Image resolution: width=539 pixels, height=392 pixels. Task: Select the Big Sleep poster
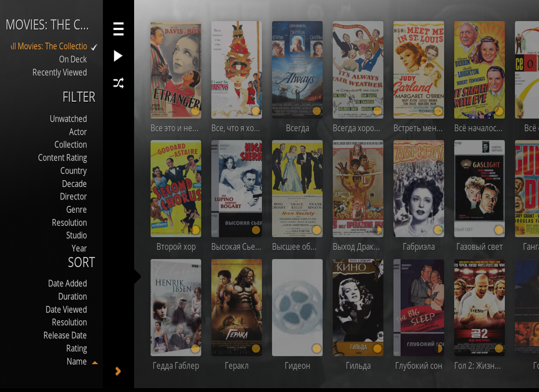419,308
